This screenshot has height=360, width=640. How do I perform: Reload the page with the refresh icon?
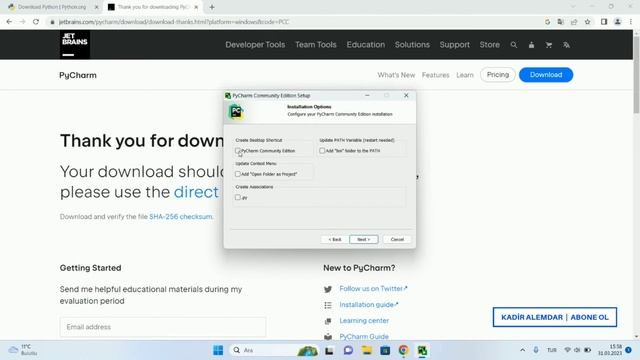tap(36, 22)
